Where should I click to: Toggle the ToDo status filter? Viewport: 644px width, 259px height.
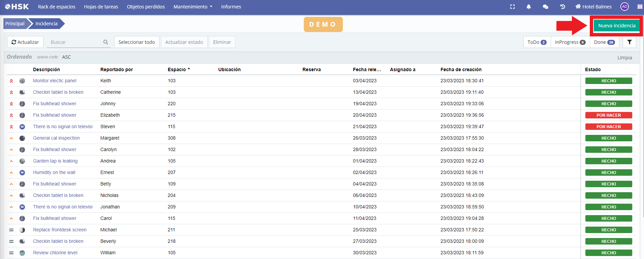pos(537,42)
